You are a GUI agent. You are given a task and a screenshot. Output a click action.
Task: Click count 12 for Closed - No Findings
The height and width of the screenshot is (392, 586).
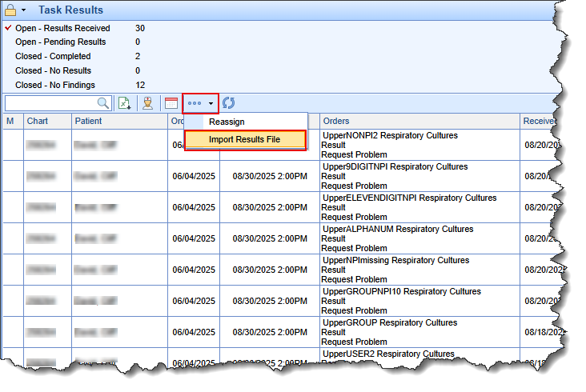(x=140, y=85)
